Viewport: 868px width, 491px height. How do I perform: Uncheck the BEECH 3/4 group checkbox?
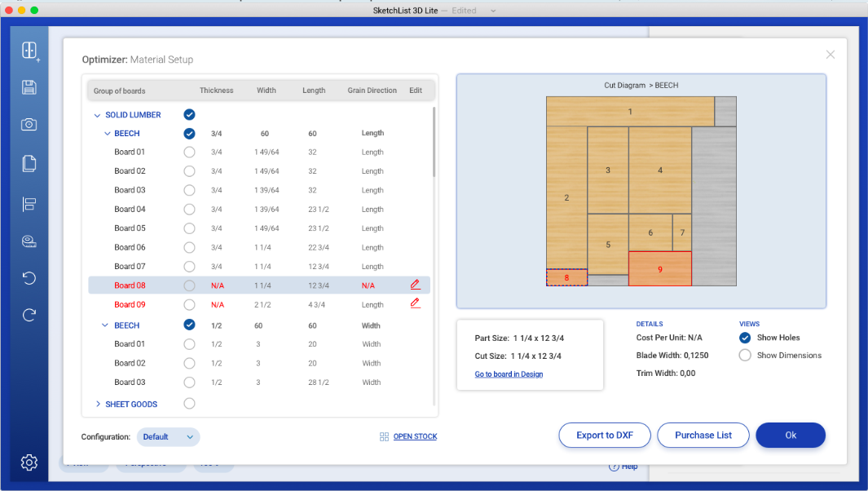(x=189, y=134)
